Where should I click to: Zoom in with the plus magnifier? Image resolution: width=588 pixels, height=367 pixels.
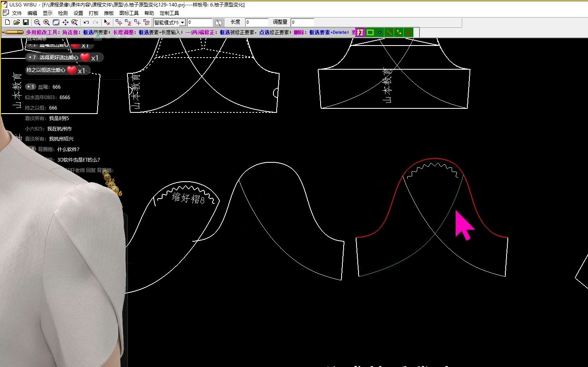pyautogui.click(x=46, y=23)
